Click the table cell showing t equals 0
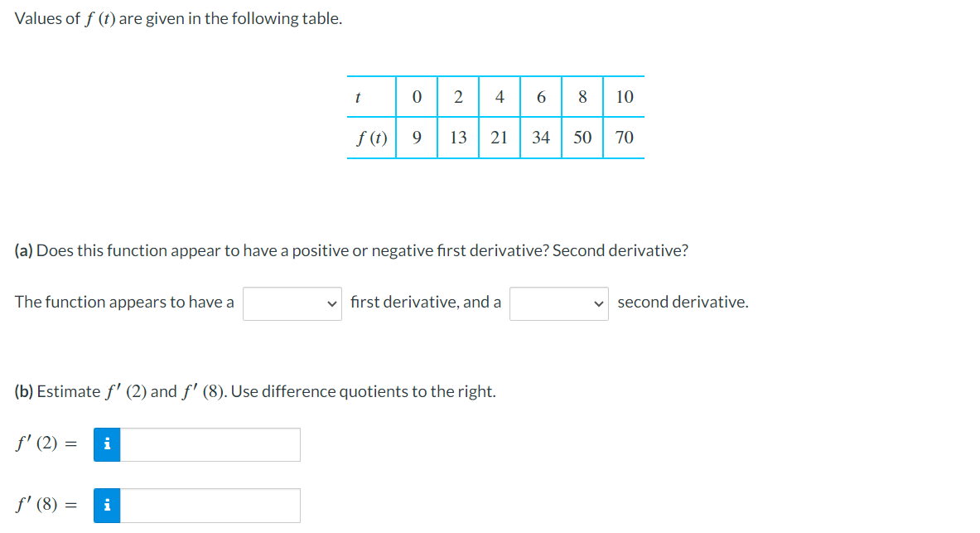 tap(417, 97)
